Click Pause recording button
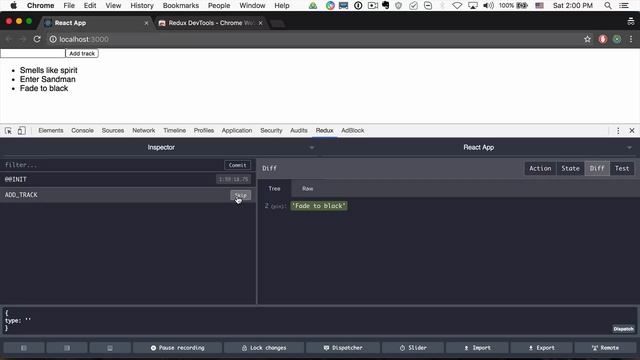 (177, 348)
